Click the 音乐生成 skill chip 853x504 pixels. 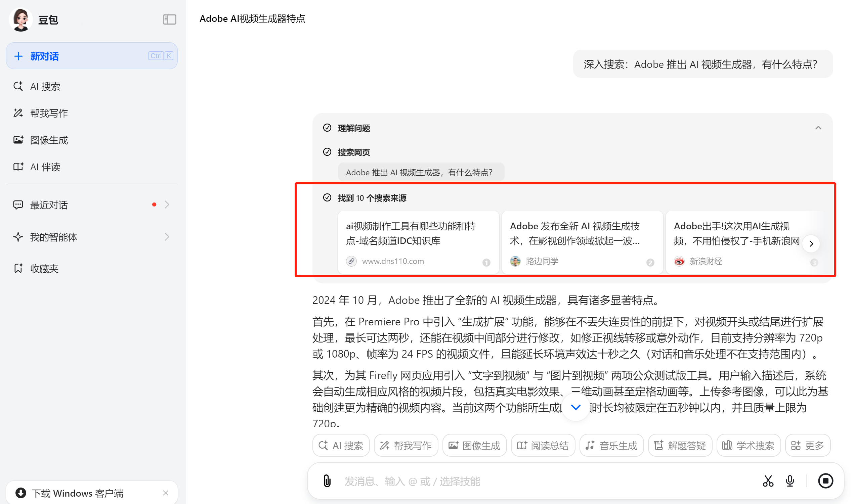pyautogui.click(x=611, y=445)
